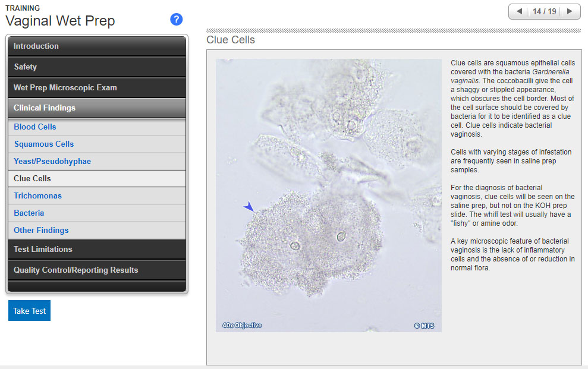
Task: Navigate to the Bacteria topic
Action: [x=29, y=213]
